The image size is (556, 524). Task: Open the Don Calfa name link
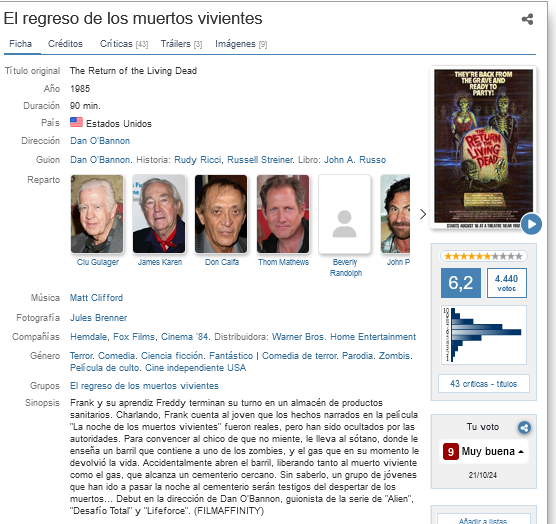tap(222, 262)
